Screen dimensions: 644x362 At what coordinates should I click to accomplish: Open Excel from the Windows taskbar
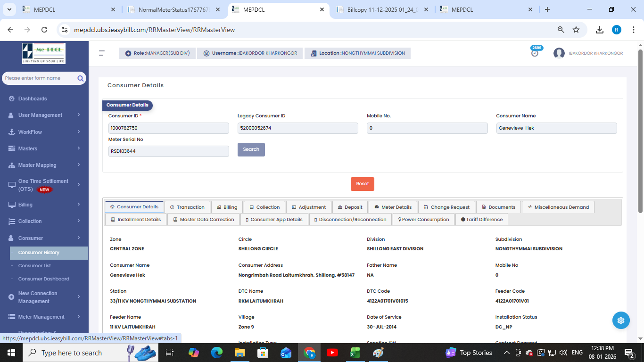point(355,353)
